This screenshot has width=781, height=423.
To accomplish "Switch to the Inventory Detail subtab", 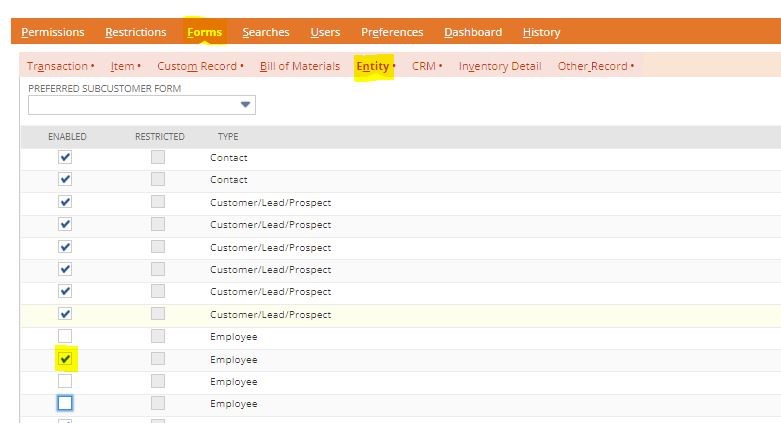I will [500, 66].
